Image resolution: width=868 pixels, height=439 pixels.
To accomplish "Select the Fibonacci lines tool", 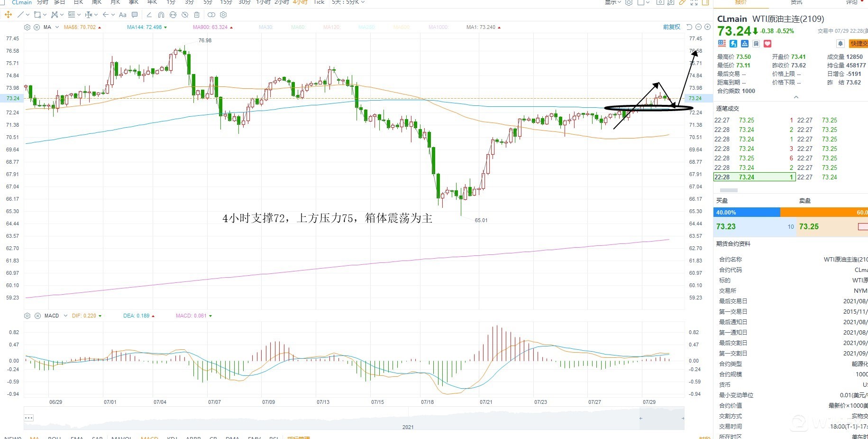I will pyautogui.click(x=72, y=15).
